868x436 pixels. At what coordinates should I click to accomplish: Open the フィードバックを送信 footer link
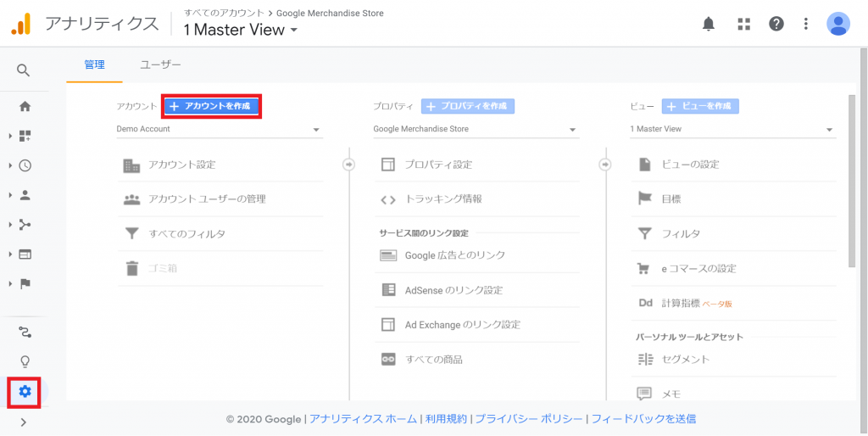[643, 419]
